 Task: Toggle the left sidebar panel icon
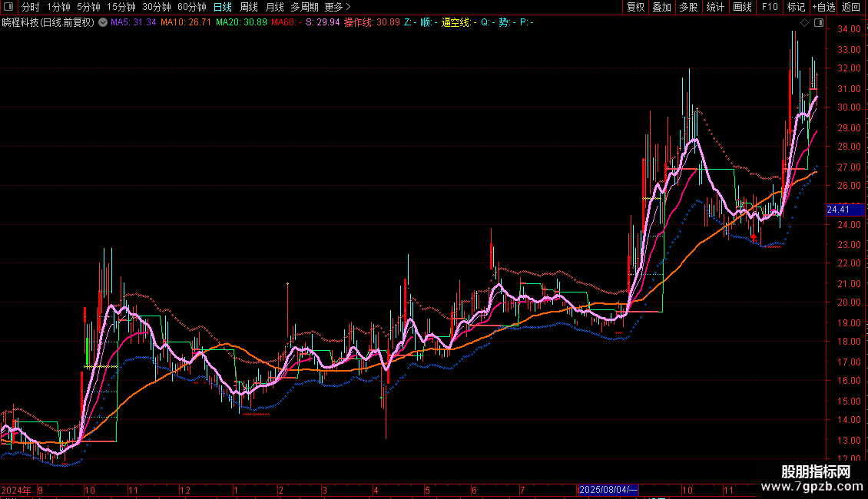9,7
